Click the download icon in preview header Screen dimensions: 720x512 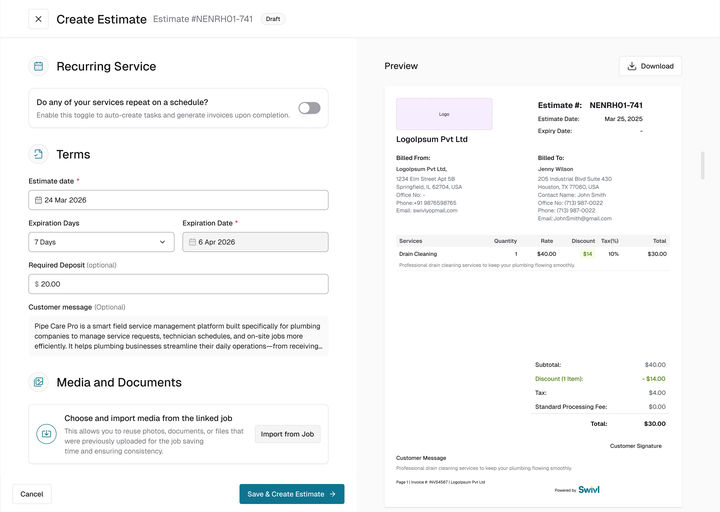(x=632, y=66)
